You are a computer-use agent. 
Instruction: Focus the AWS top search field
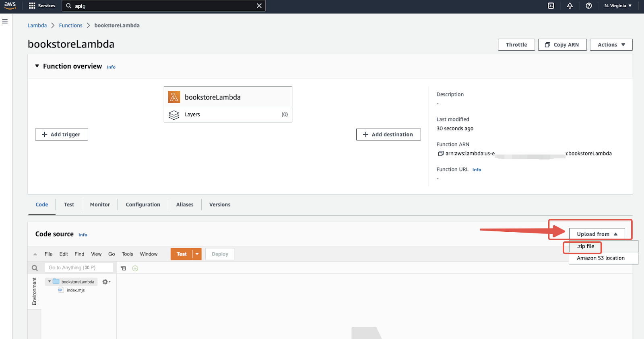(x=163, y=6)
